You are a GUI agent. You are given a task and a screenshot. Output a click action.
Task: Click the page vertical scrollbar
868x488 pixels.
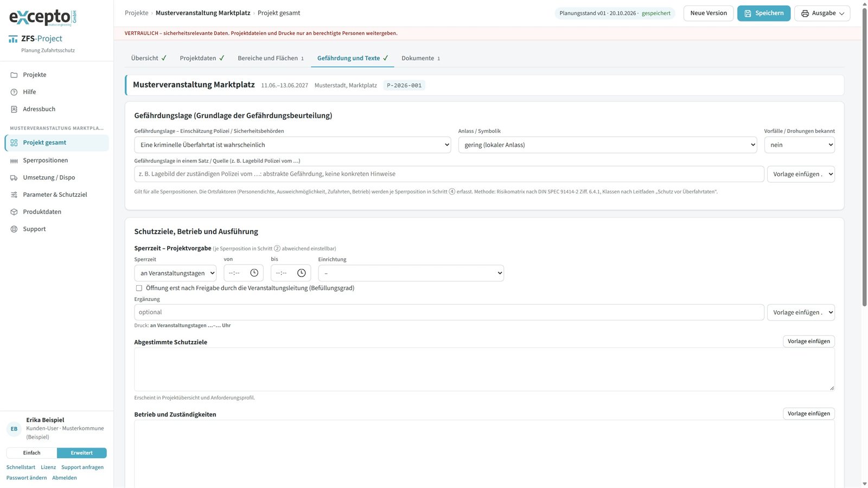(864, 157)
